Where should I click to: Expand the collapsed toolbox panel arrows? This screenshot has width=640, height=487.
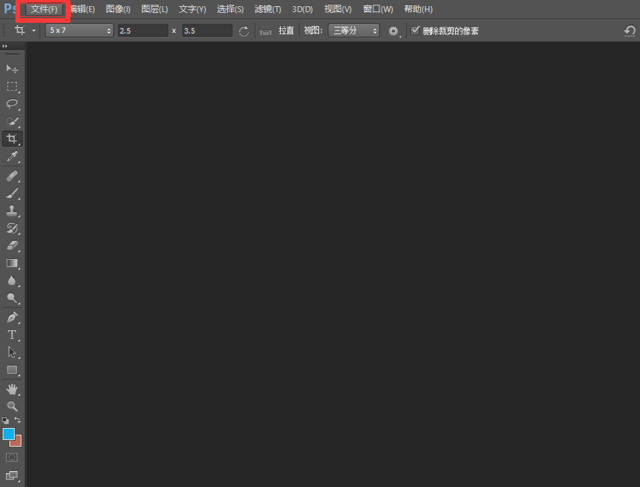click(x=5, y=46)
